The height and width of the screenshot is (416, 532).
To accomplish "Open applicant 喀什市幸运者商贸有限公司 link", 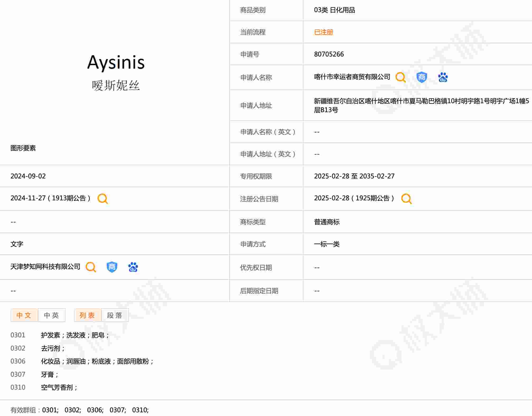I will tap(352, 77).
